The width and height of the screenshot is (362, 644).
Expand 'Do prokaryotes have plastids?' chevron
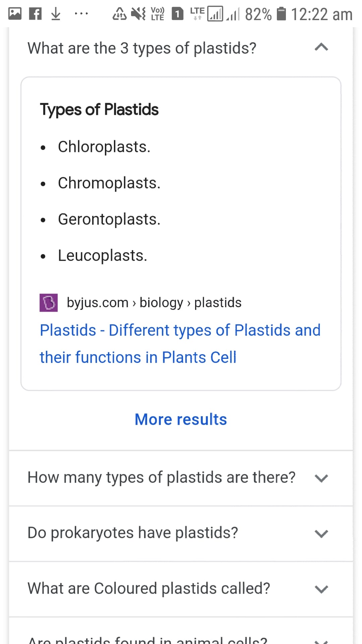pos(321,533)
